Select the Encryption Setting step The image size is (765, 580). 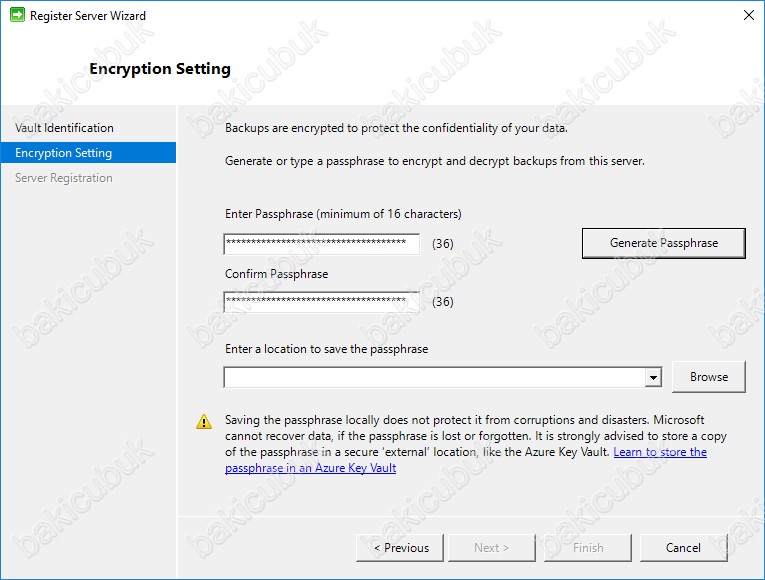tap(88, 153)
